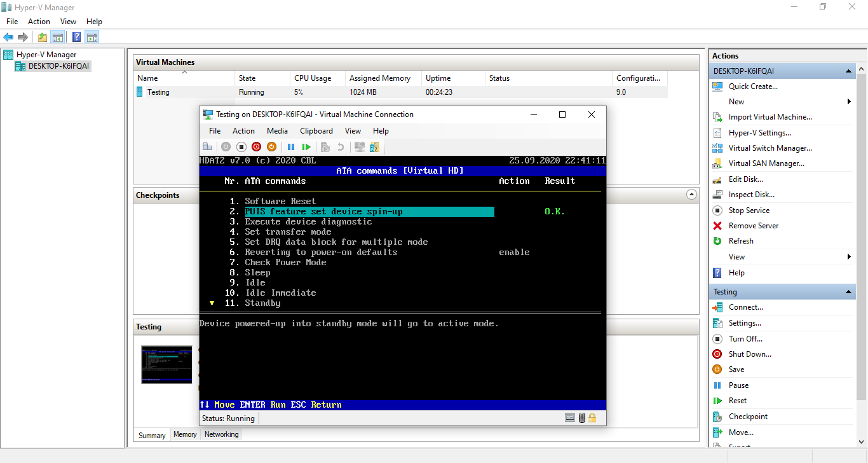This screenshot has width=868, height=463.
Task: Click the mouse icon in VM Connection status bar
Action: [581, 418]
